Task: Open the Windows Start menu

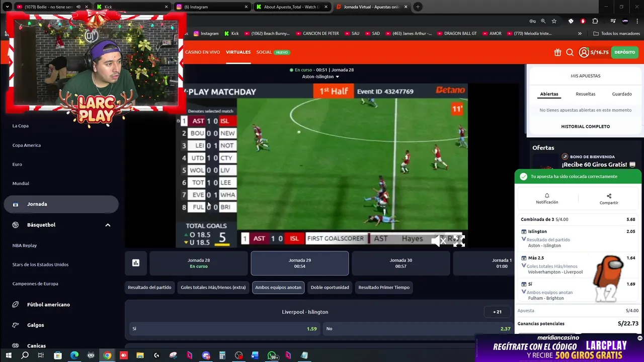Action: click(8, 355)
